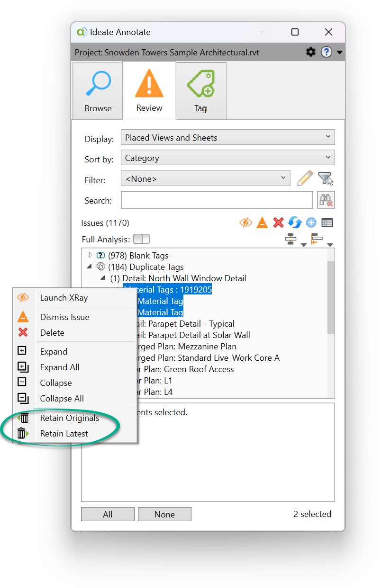Click the binoculars clear search icon

tap(326, 200)
